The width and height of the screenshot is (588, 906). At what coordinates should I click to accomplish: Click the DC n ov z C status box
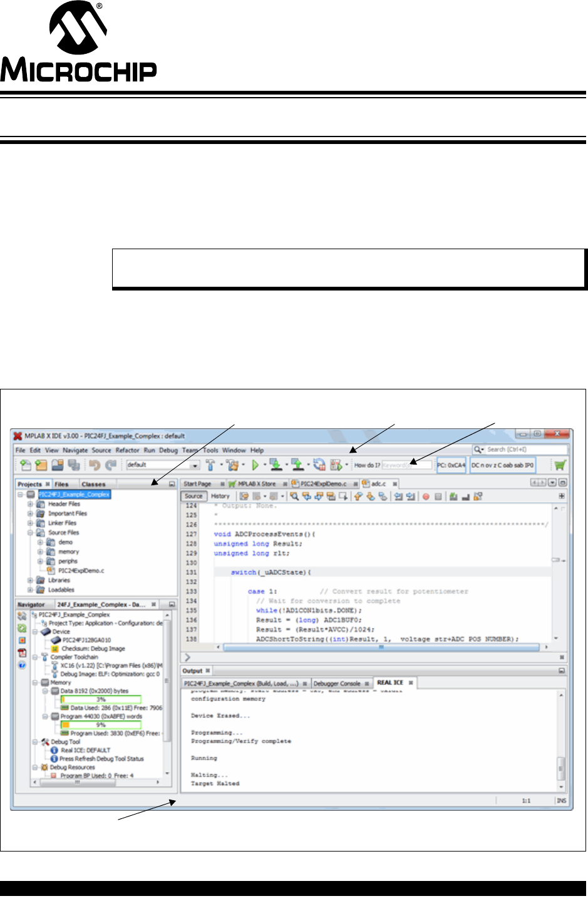(x=503, y=465)
